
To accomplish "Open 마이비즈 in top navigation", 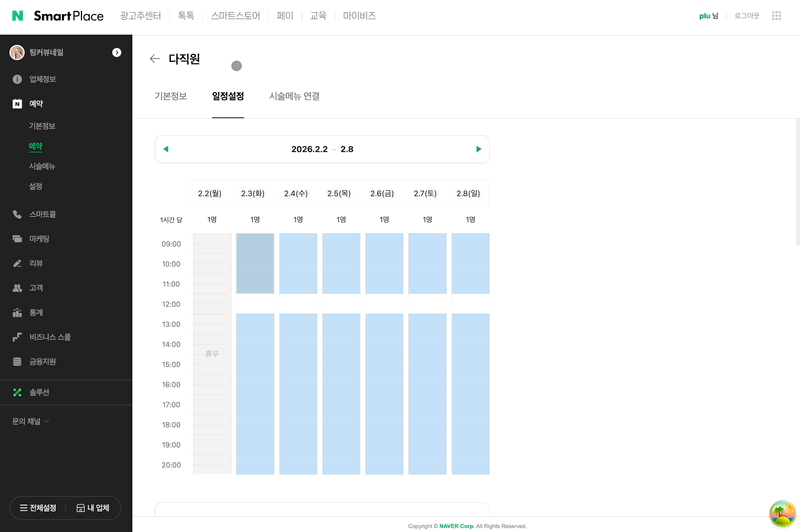I will tap(359, 16).
